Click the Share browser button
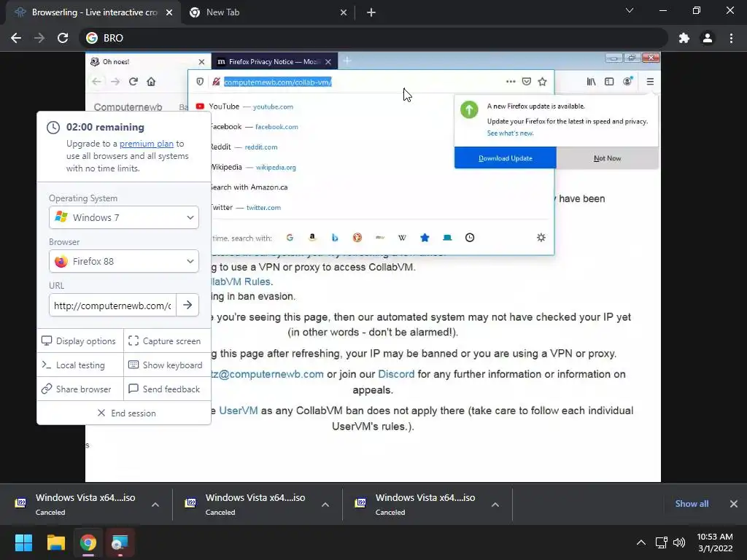747x560 pixels. [80, 389]
